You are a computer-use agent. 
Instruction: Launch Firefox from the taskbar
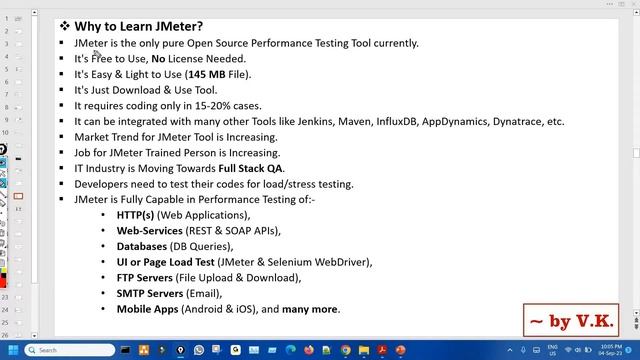[309, 350]
